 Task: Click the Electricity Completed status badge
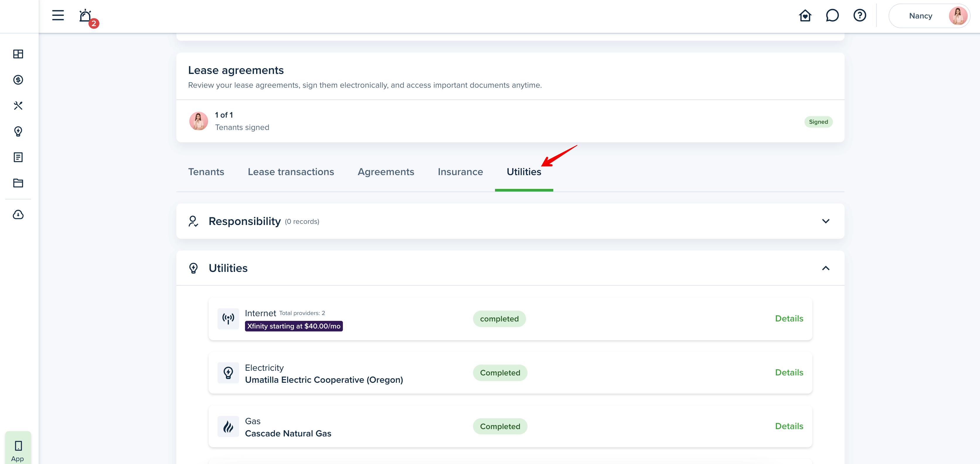tap(500, 373)
